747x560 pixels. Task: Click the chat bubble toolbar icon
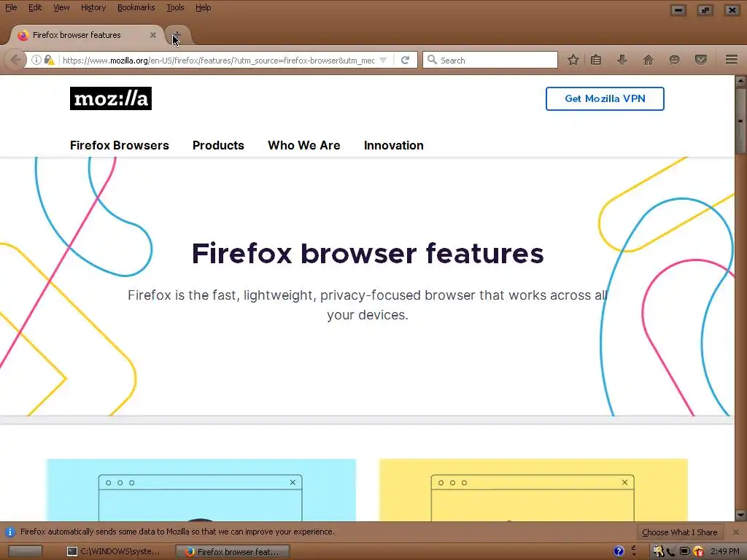click(674, 60)
